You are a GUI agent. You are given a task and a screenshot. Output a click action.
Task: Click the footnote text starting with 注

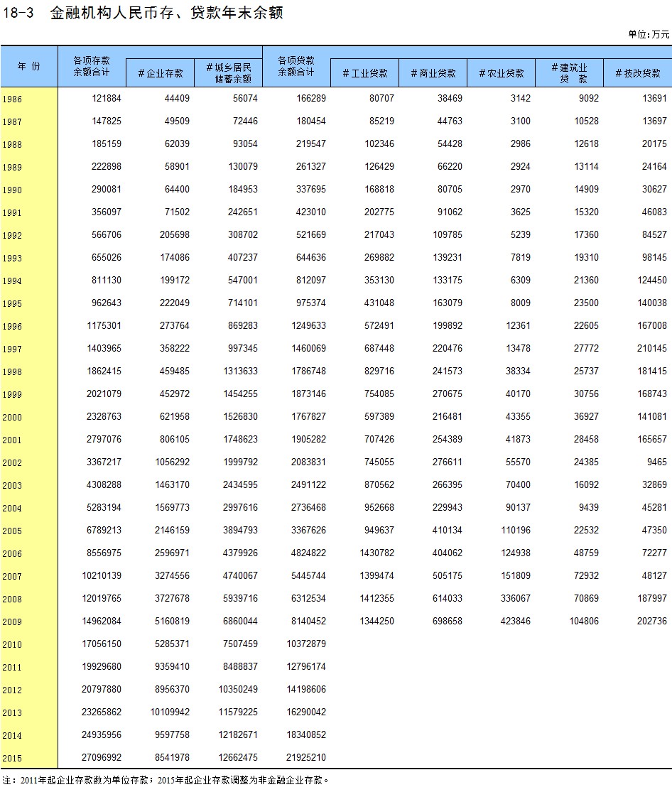tap(166, 780)
